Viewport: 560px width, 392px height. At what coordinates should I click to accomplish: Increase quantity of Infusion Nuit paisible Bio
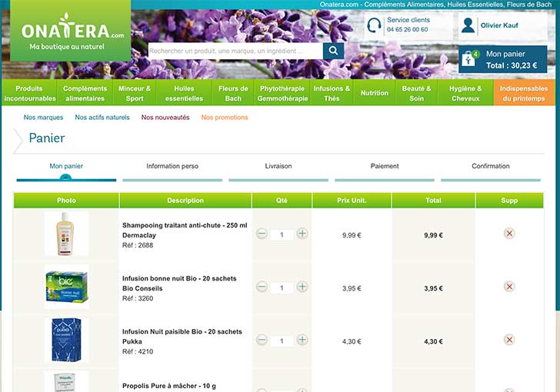(x=302, y=340)
